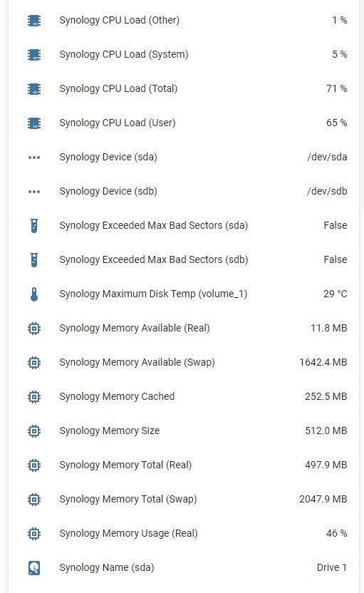Open Synology Device (sdb) entity details

184,191
